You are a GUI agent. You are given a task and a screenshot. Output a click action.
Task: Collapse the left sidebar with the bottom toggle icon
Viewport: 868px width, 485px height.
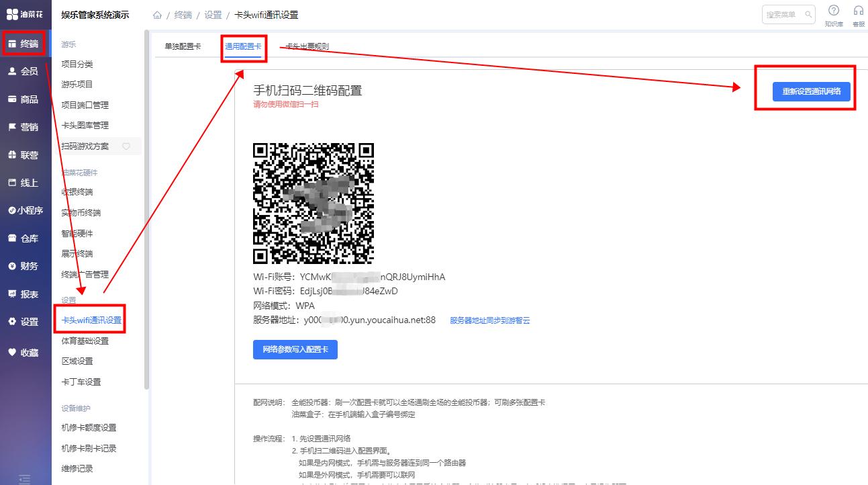pyautogui.click(x=25, y=479)
